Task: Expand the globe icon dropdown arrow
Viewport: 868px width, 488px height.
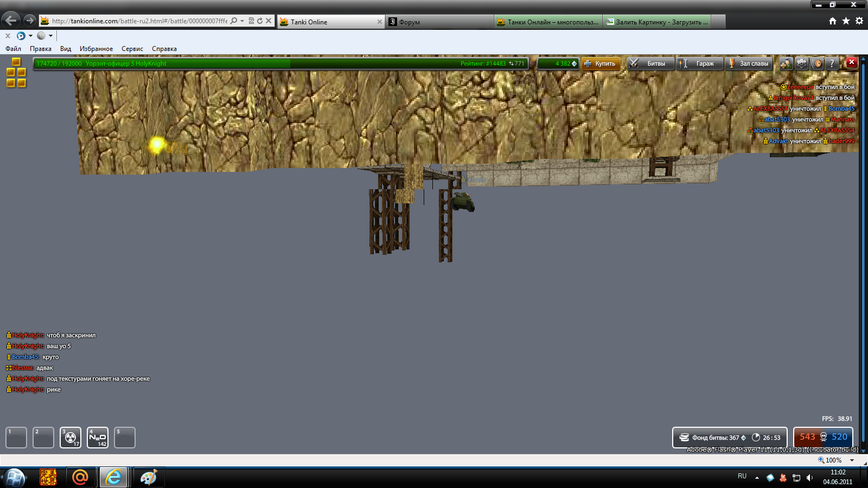Action: tap(50, 36)
